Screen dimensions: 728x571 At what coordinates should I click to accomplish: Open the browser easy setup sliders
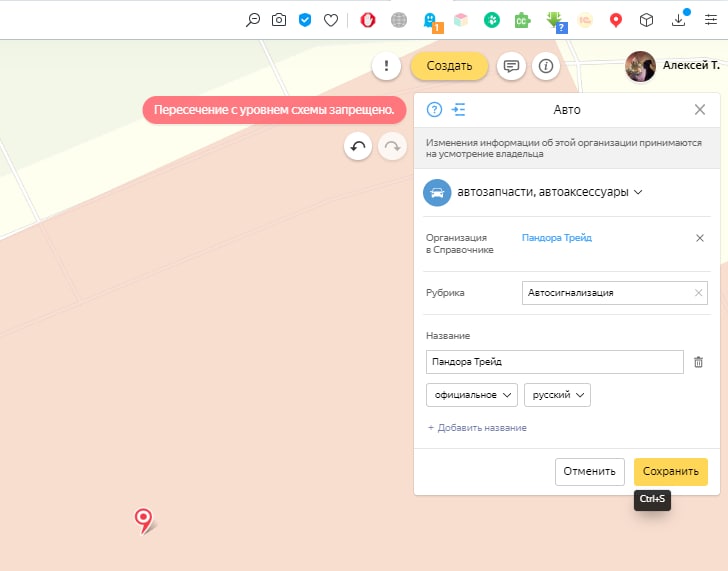[x=711, y=20]
